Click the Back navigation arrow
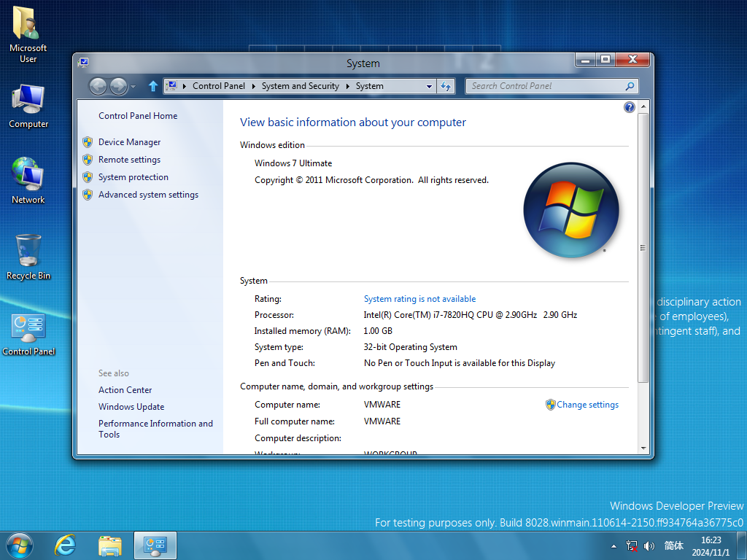 pyautogui.click(x=98, y=86)
